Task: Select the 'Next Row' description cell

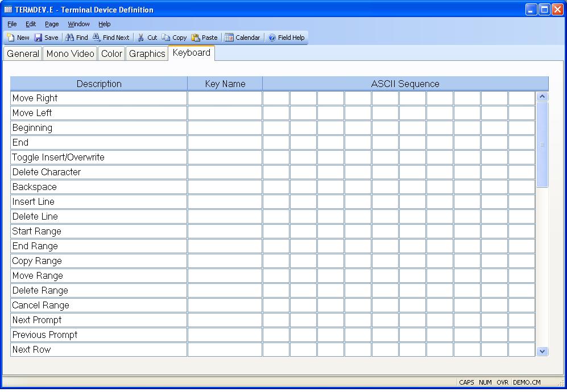Action: (x=99, y=350)
